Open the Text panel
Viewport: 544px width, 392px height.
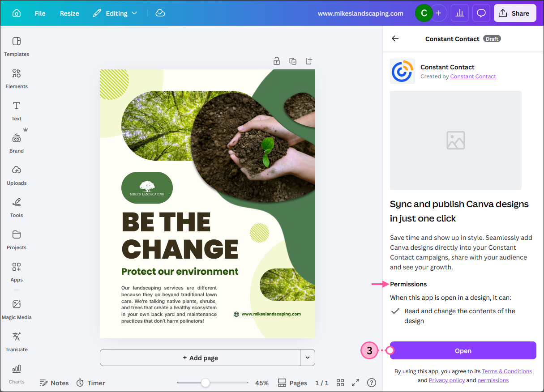(17, 111)
